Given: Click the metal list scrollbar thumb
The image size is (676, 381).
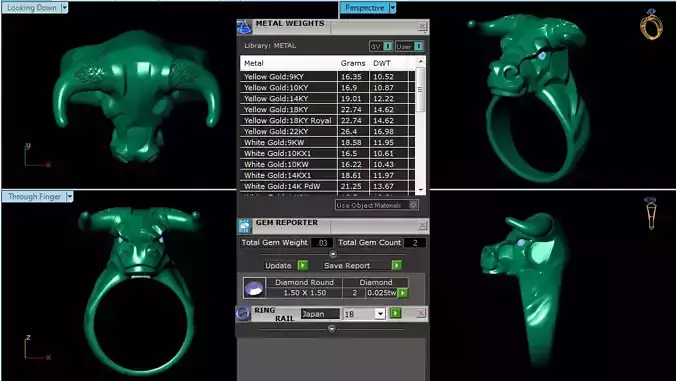Looking at the screenshot, I should pyautogui.click(x=420, y=90).
